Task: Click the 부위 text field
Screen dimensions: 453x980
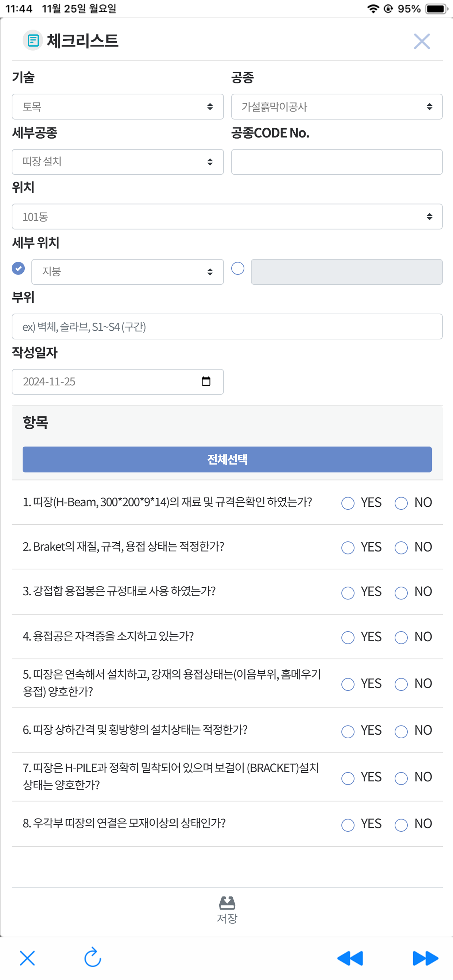Action: tap(227, 326)
